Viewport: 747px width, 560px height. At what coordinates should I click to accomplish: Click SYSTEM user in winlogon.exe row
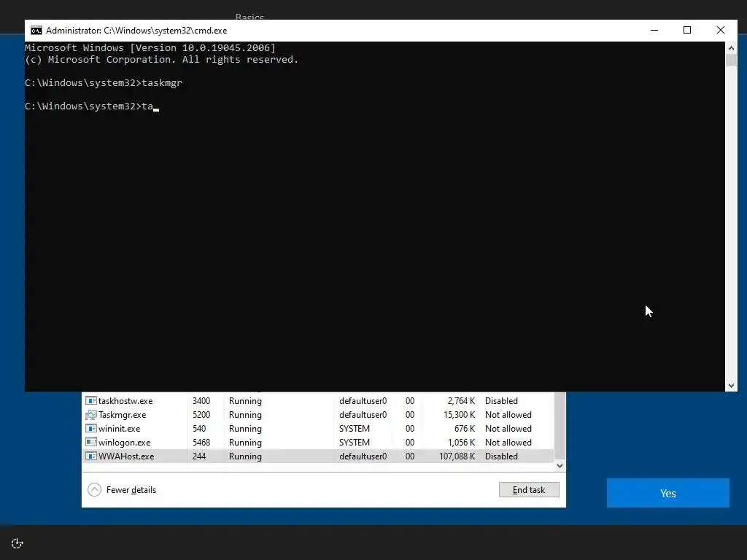point(355,443)
